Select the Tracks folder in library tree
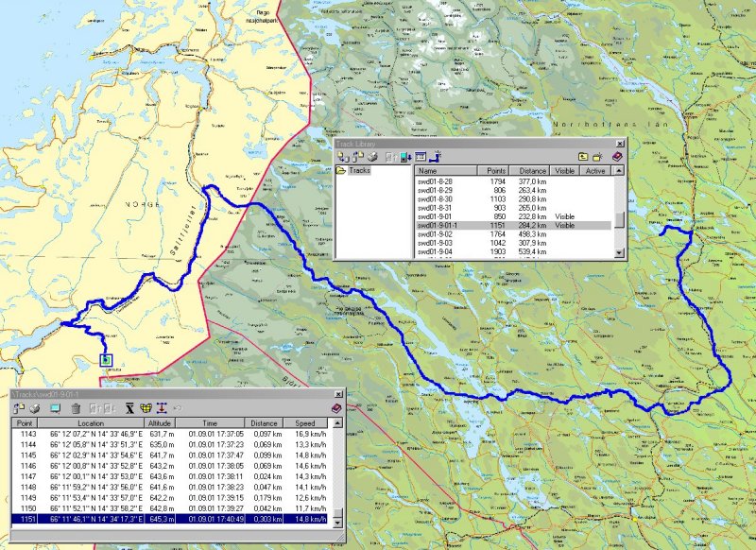Screen dimensions: 756x550 pyautogui.click(x=359, y=171)
